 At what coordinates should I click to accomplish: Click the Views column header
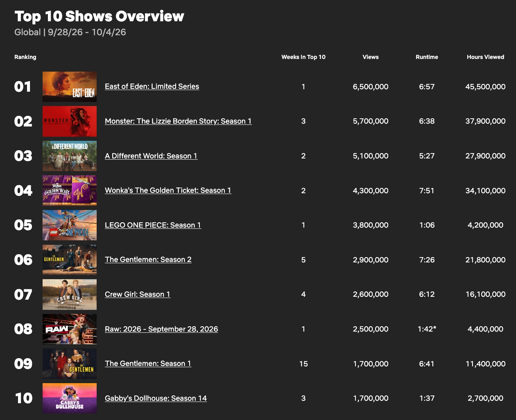[x=371, y=57]
